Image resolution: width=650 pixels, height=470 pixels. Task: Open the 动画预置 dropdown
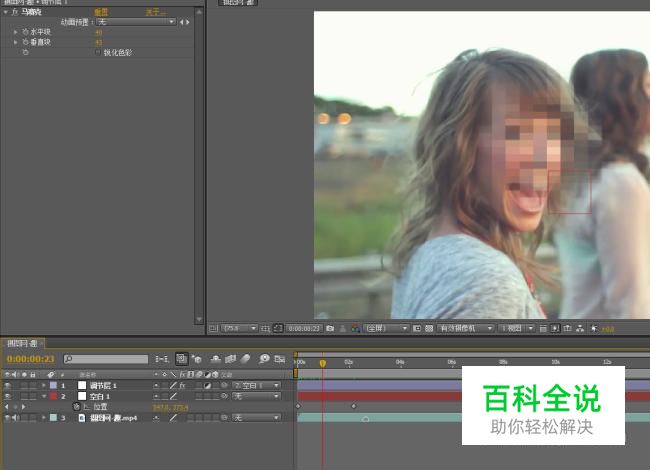(136, 21)
